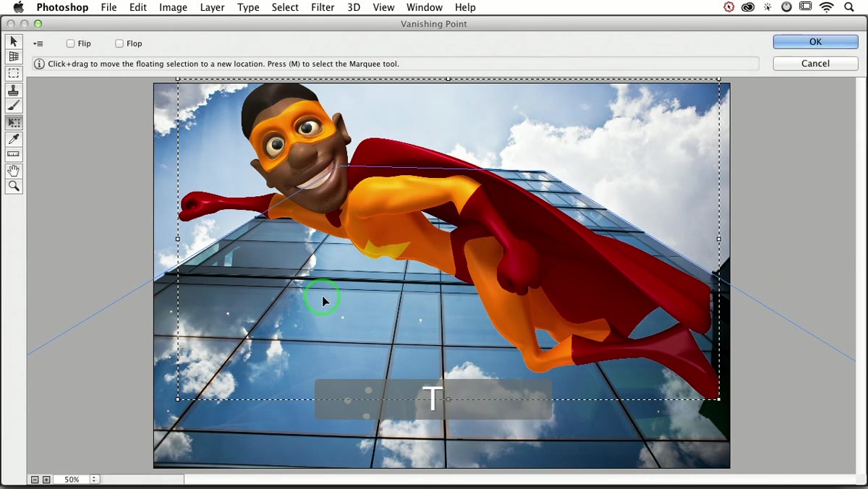Open the File menu

point(109,7)
